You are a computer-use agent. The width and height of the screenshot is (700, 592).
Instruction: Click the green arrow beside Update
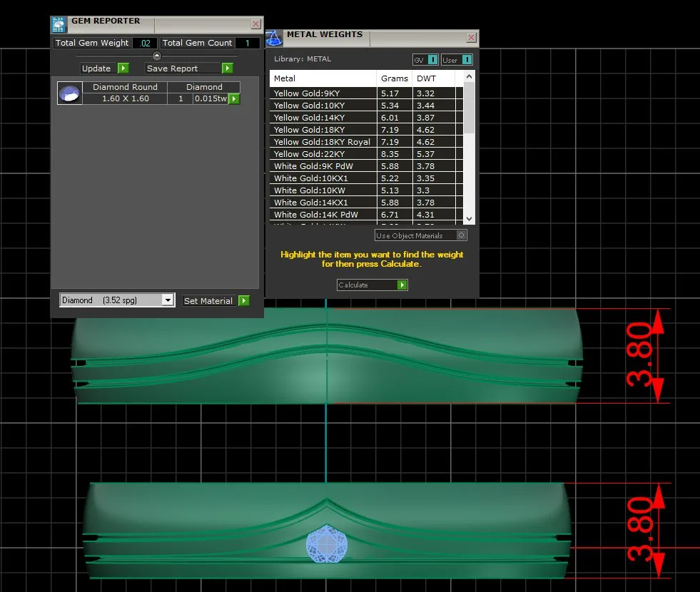123,68
